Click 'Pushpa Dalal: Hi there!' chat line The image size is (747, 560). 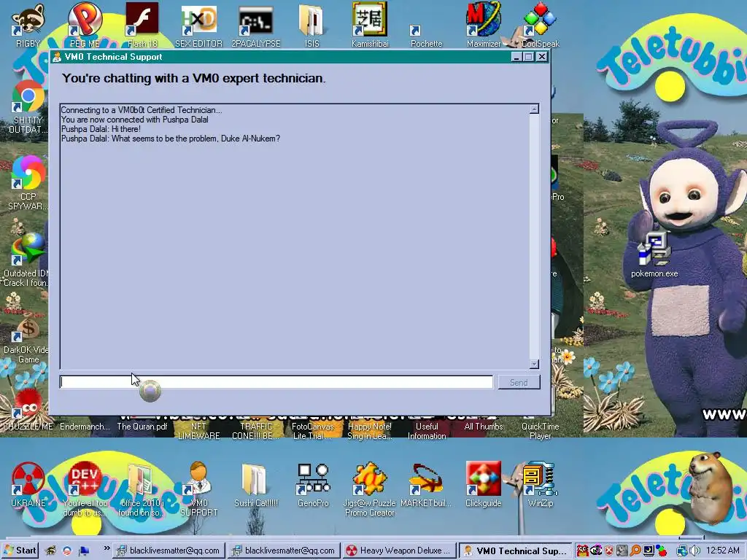(101, 129)
